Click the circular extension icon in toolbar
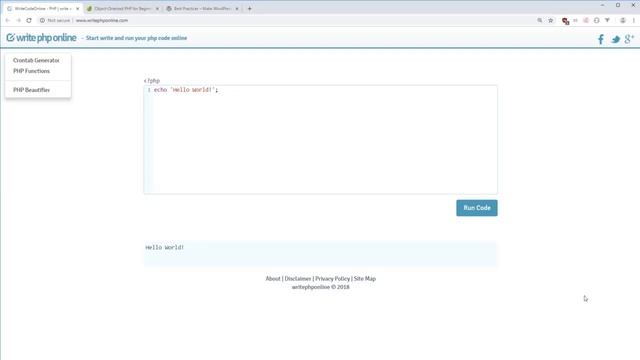Viewport: 640px width, 360px height. click(596, 20)
